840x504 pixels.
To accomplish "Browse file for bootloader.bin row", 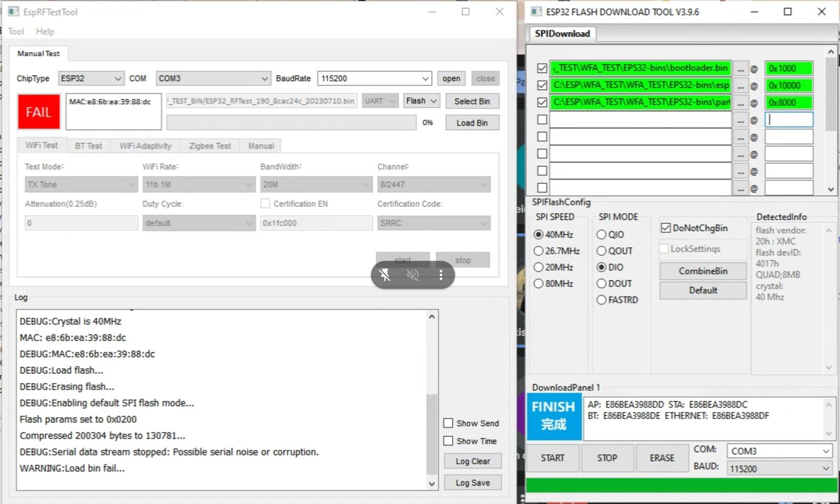I will pyautogui.click(x=740, y=69).
